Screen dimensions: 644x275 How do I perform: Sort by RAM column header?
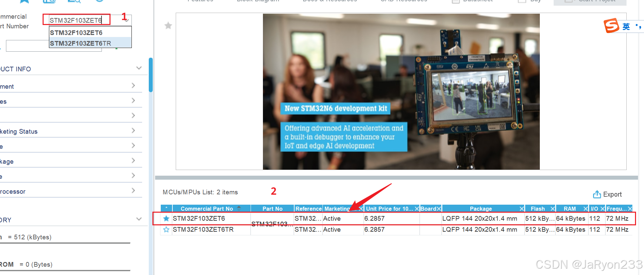point(569,209)
